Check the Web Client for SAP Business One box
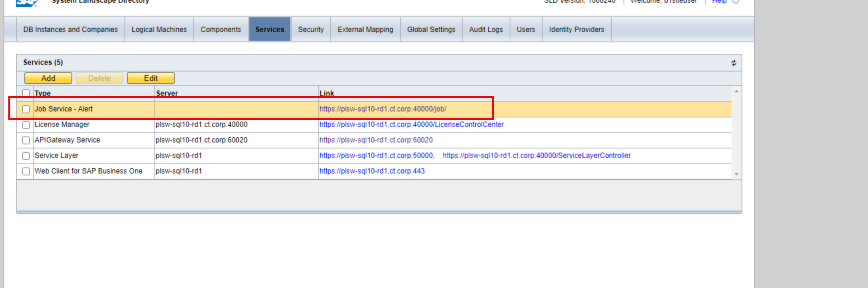 [26, 171]
